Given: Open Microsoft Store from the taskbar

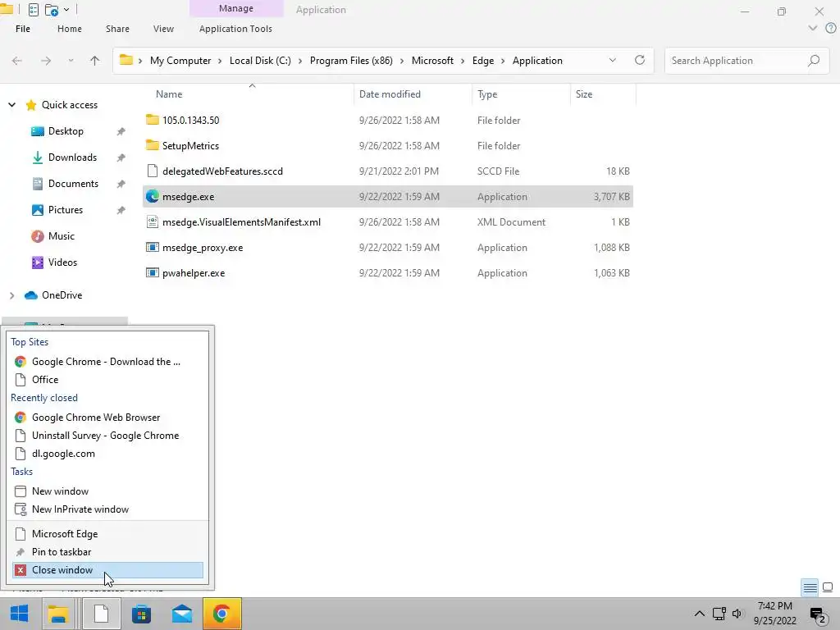Looking at the screenshot, I should pyautogui.click(x=141, y=614).
